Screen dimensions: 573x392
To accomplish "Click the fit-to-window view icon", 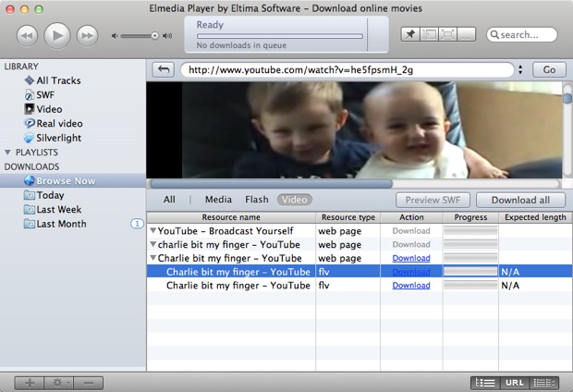I will pos(429,34).
